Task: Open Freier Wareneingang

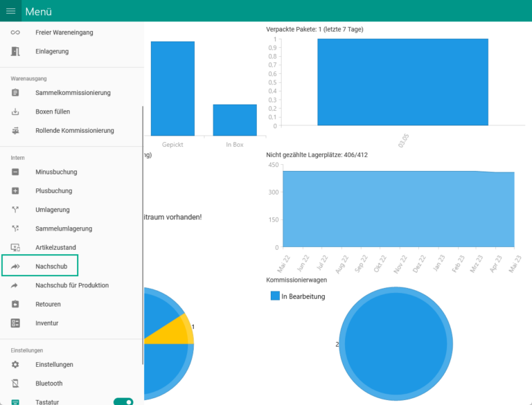Action: [x=64, y=33]
